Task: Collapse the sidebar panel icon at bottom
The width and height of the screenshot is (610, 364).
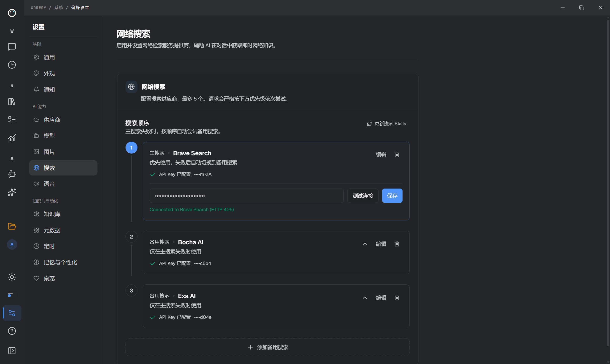Action: pyautogui.click(x=12, y=350)
